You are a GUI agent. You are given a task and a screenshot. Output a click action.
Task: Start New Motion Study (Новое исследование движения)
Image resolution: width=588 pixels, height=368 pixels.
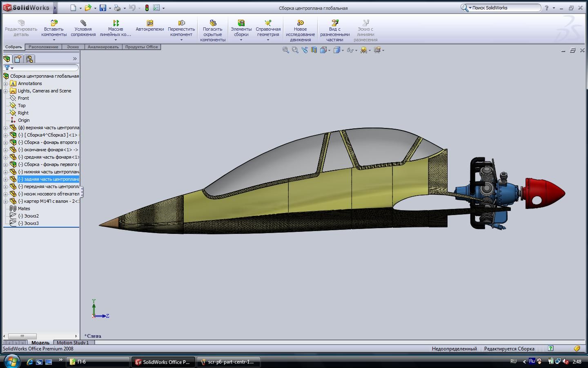(300, 23)
